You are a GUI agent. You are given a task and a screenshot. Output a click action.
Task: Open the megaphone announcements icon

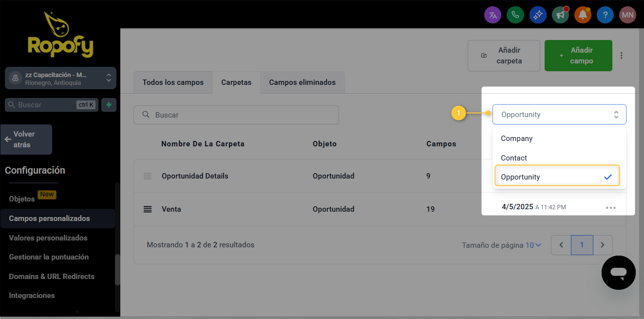[560, 15]
